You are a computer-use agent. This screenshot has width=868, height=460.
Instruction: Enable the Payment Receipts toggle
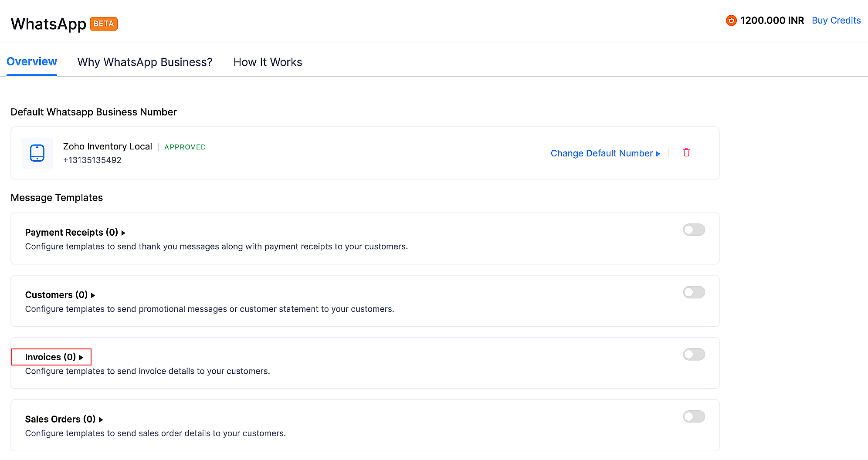pyautogui.click(x=694, y=230)
